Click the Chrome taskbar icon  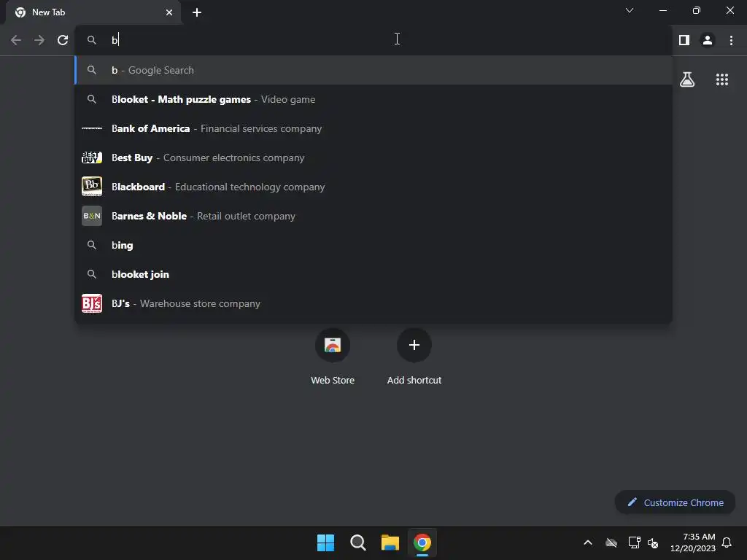pos(422,542)
